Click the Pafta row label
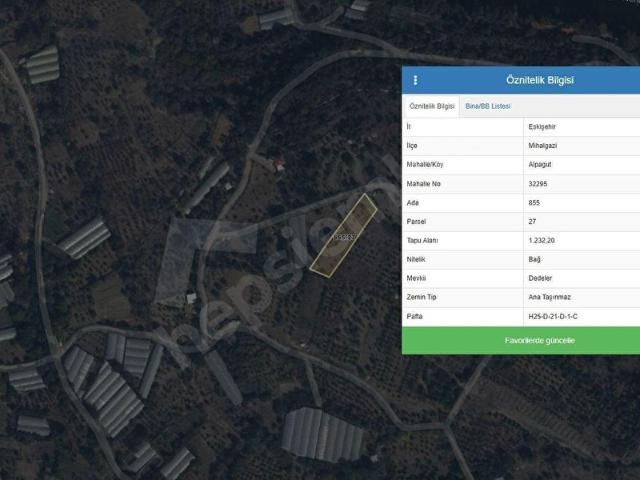The width and height of the screenshot is (640, 480). click(x=414, y=316)
